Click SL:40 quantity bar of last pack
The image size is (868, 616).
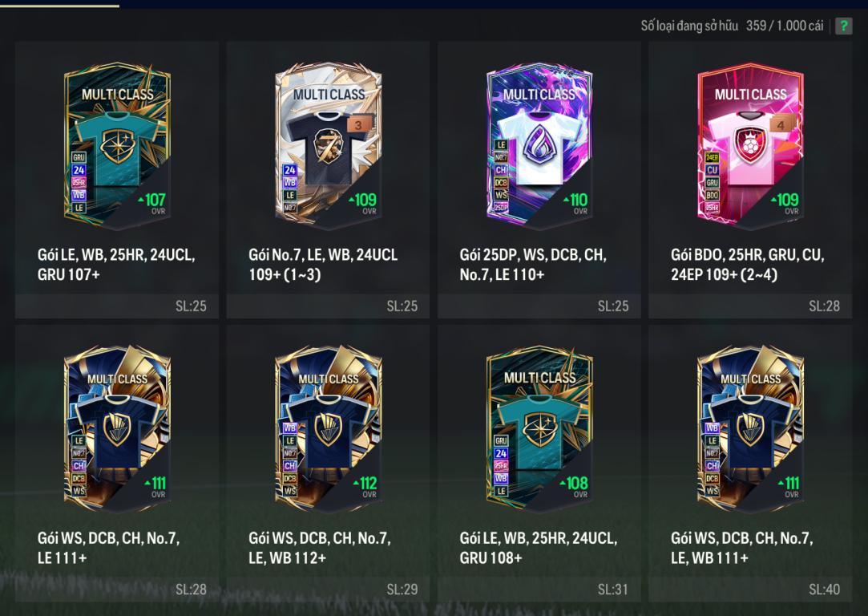point(750,590)
